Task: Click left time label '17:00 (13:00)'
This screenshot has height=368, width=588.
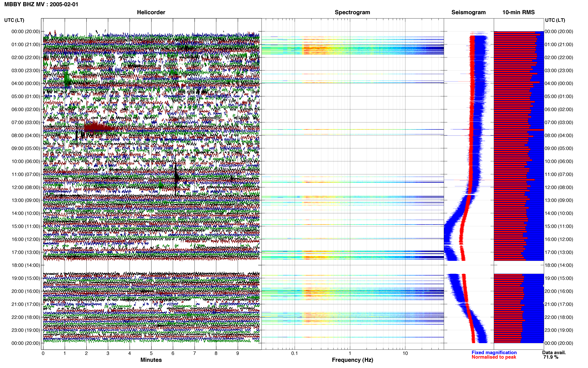Action: tap(26, 252)
